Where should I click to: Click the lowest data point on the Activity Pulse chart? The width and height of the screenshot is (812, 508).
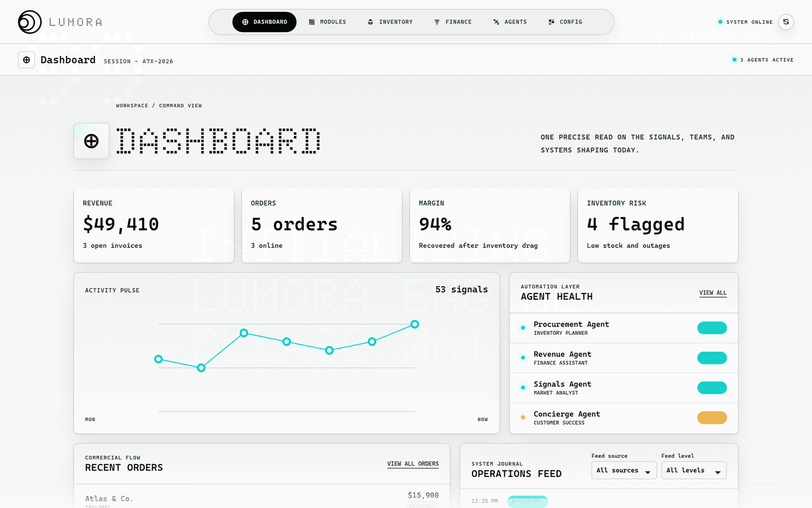(x=201, y=368)
